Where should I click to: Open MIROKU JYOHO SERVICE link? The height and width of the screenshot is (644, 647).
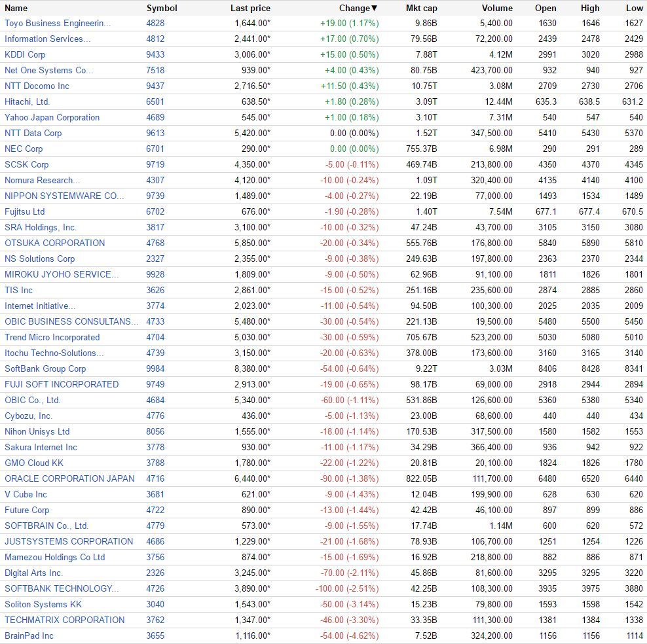[x=62, y=274]
